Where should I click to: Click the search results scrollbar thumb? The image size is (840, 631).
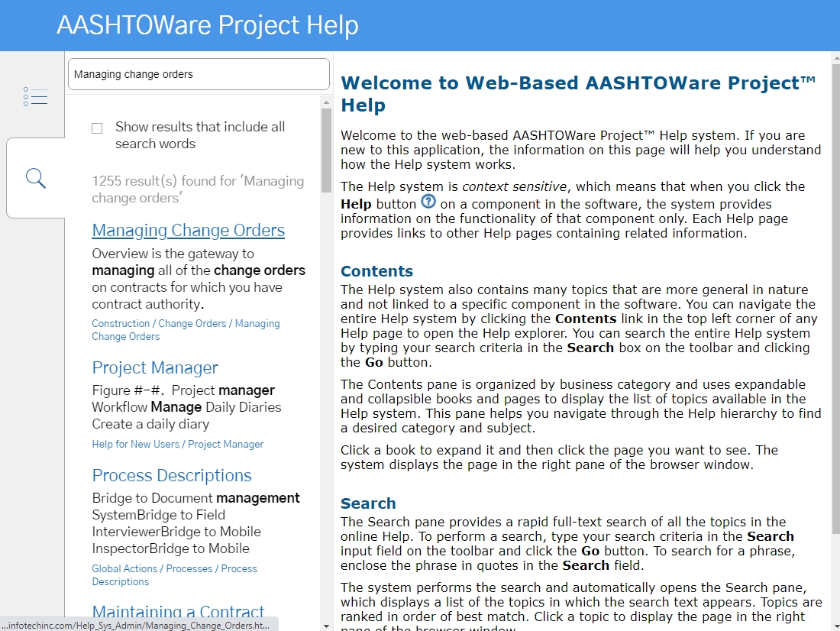pyautogui.click(x=326, y=150)
